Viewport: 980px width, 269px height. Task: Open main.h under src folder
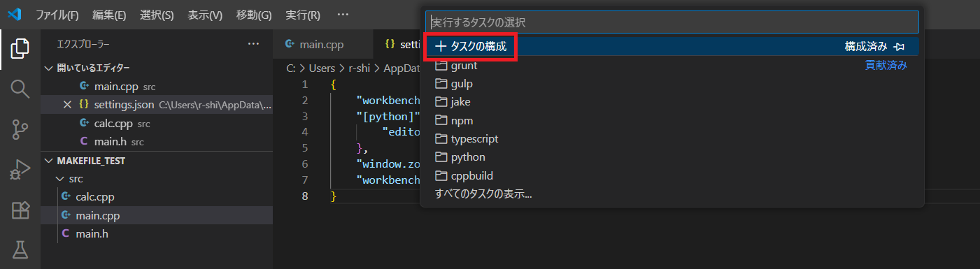pyautogui.click(x=157, y=233)
